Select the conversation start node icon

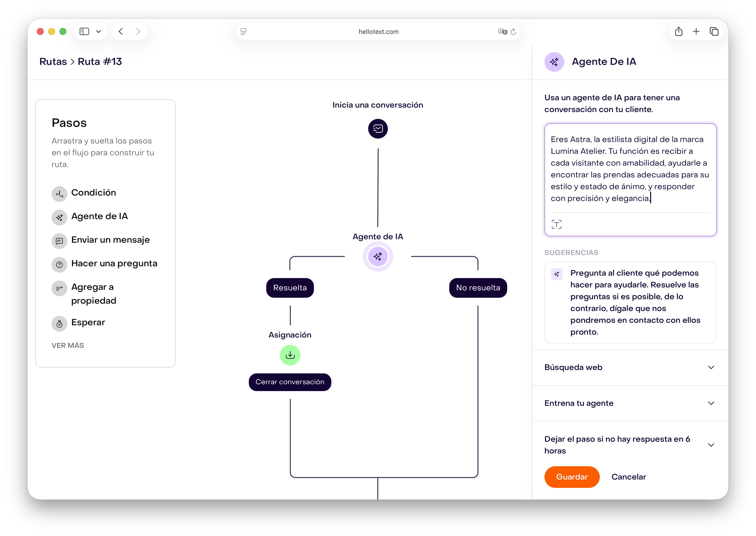[378, 129]
